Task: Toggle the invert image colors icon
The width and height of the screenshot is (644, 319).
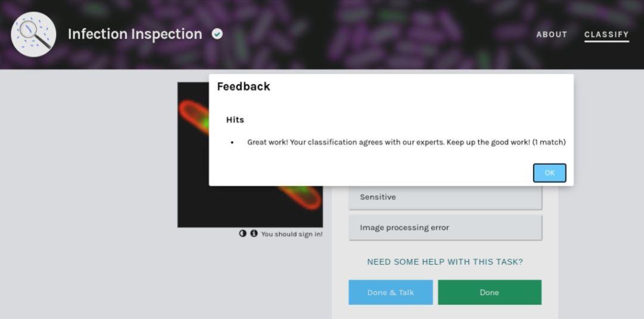Action: (242, 233)
